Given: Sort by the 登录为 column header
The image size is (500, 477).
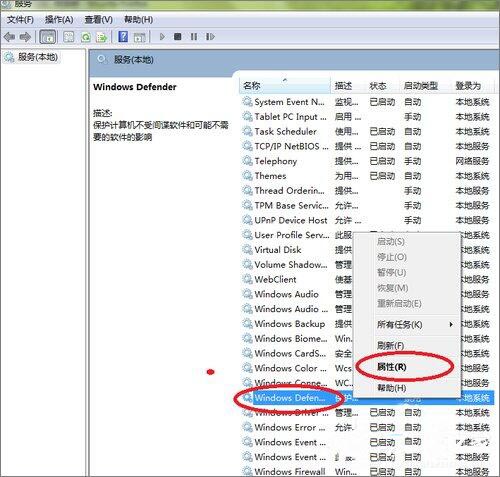Looking at the screenshot, I should tap(472, 86).
